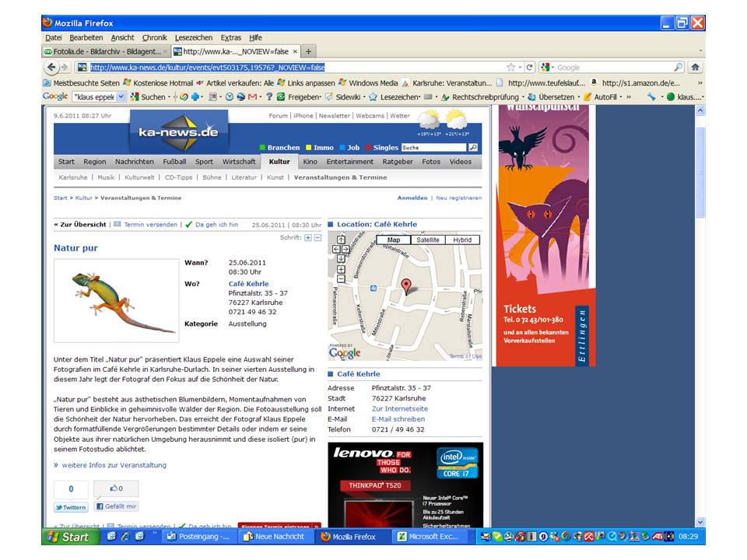The image size is (747, 560).
Task: Select the Map view option
Action: [394, 240]
